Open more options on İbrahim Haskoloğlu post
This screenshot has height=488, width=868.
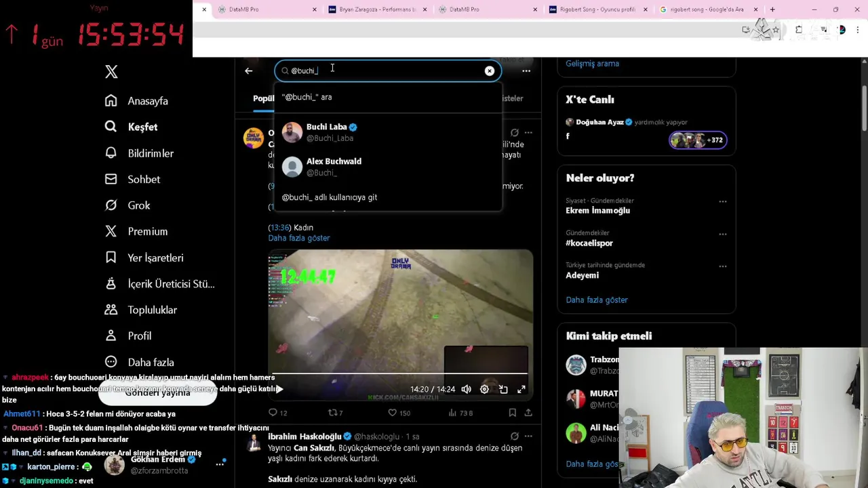[528, 436]
